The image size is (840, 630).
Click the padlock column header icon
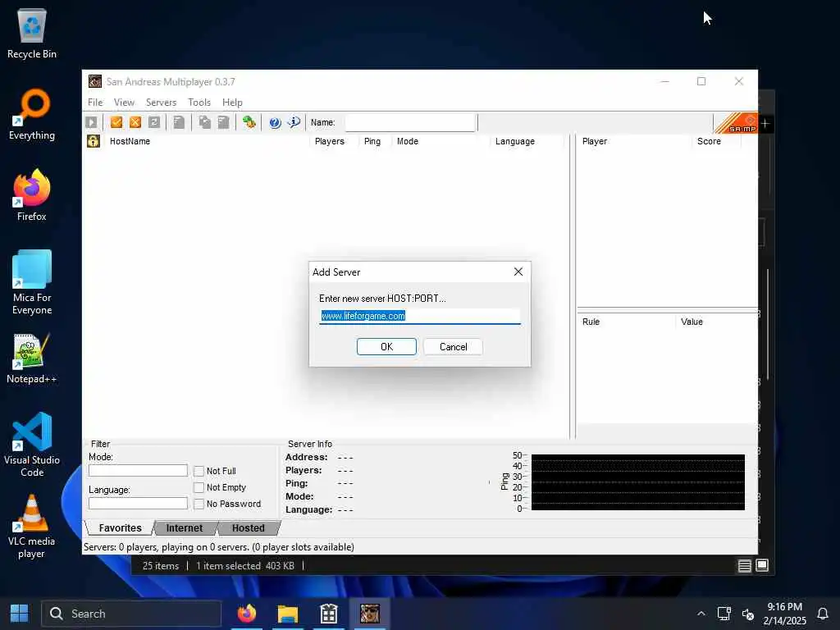(94, 141)
